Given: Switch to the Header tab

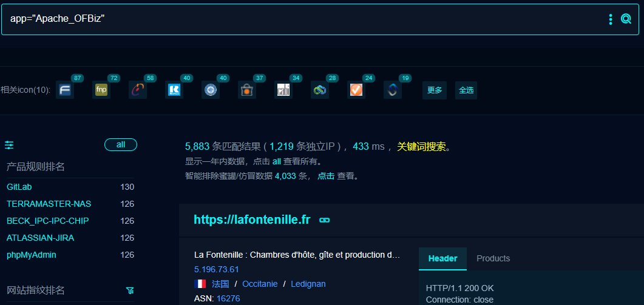Looking at the screenshot, I should 442,259.
